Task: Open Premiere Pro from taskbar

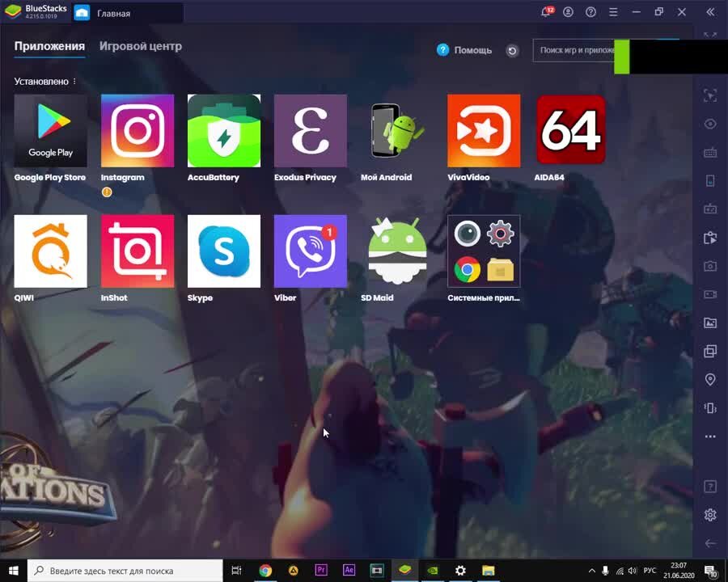Action: (x=321, y=571)
